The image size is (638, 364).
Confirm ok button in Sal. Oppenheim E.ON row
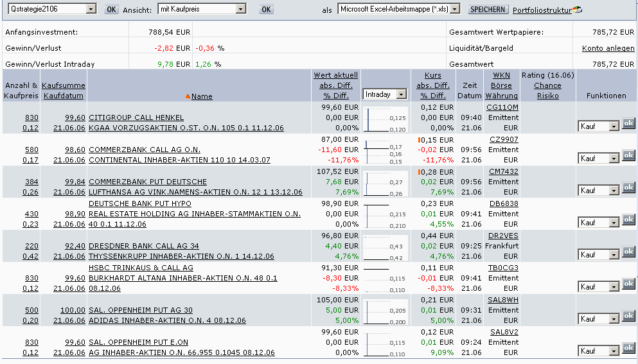[x=628, y=348]
